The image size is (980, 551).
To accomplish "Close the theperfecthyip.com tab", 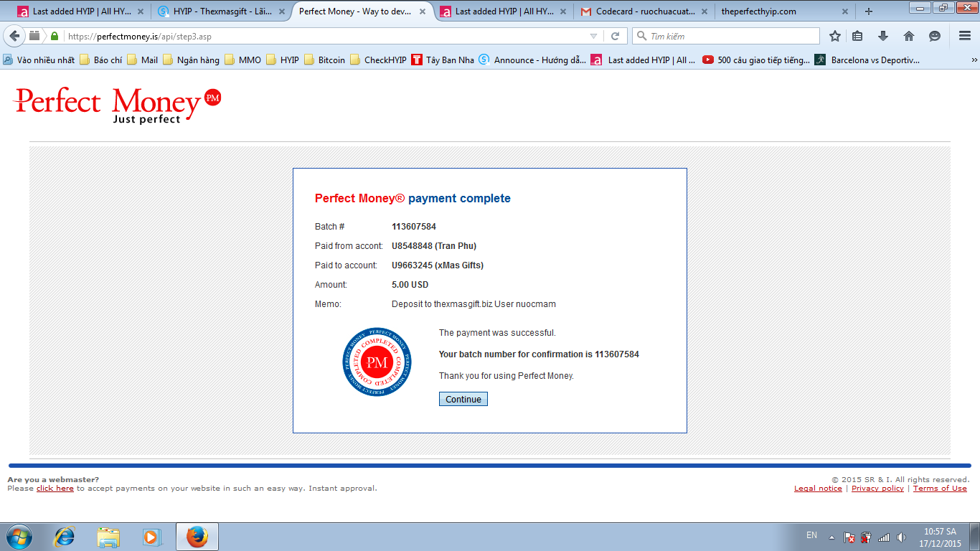I will point(845,11).
